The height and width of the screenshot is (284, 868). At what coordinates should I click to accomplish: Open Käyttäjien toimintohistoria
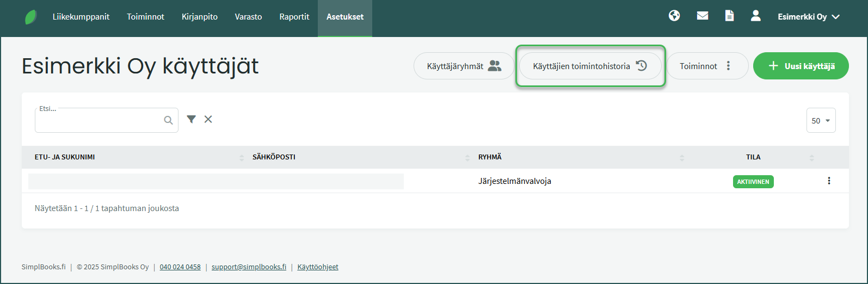[590, 66]
